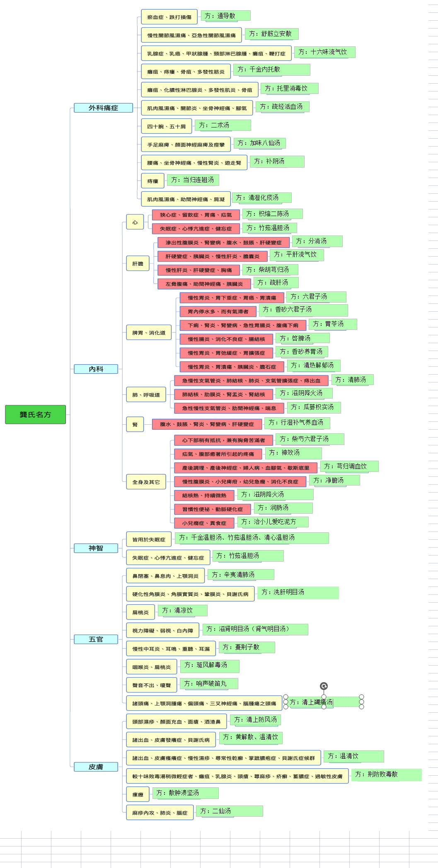
Task: Click the 肺、呼吸道 node
Action: [146, 394]
